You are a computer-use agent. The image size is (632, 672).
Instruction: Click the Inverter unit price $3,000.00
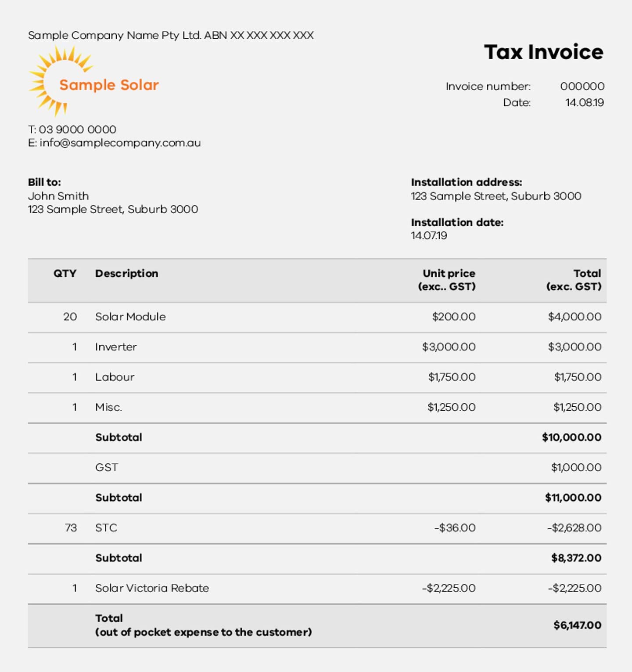[449, 347]
